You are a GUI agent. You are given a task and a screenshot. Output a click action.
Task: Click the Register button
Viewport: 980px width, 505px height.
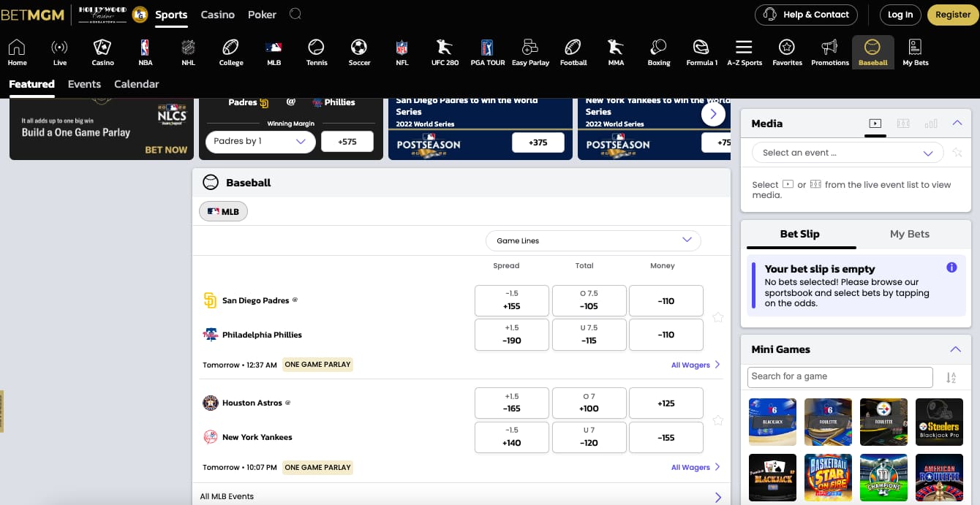pos(953,15)
